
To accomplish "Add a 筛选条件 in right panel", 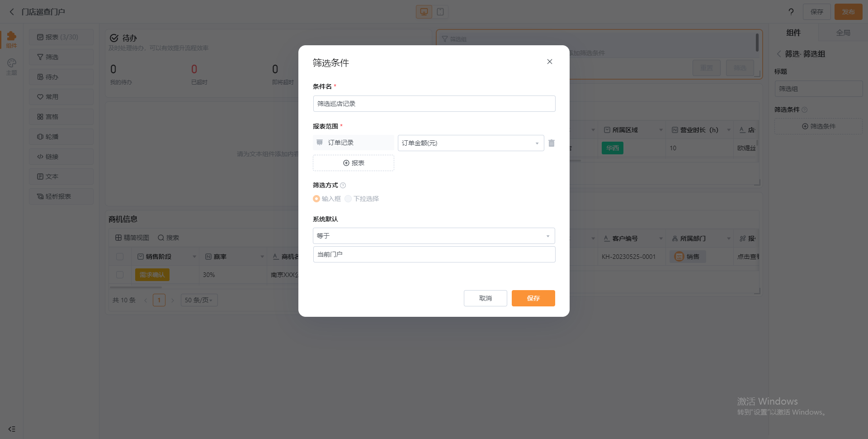I will 819,126.
